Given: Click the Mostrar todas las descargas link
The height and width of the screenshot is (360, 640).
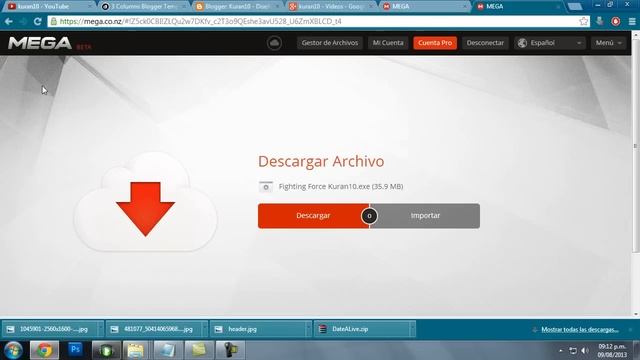Looking at the screenshot, I should pos(580,329).
